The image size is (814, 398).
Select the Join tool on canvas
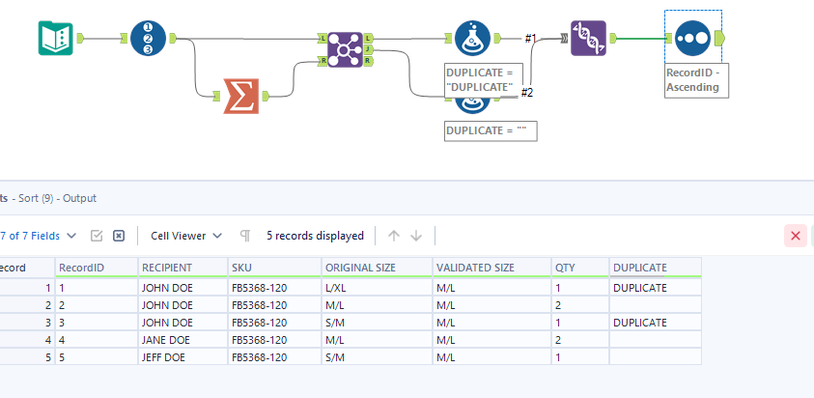(345, 50)
